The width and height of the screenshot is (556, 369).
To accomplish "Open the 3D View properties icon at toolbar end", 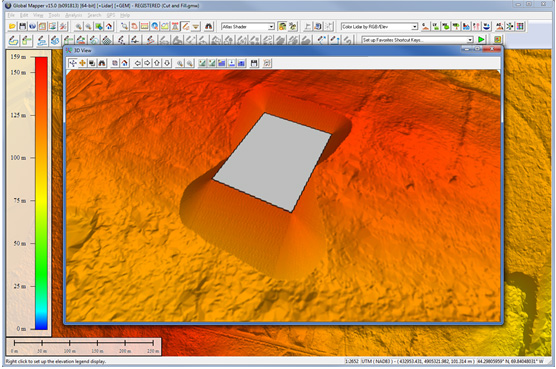I will point(267,63).
